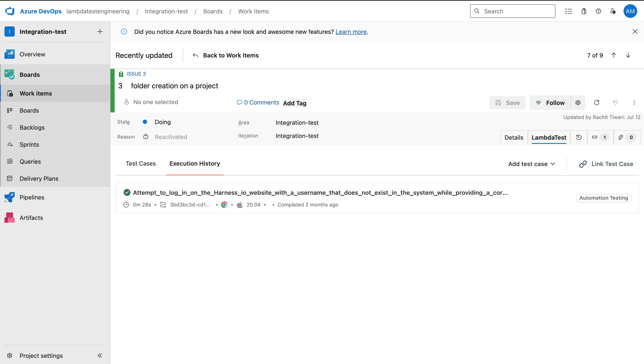Open Delivery Plans in sidebar
Viewport: 644px width, 364px height.
pos(55,178)
